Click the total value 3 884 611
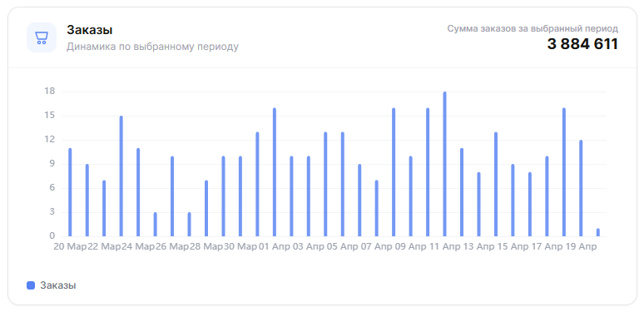644x312 pixels. [582, 44]
